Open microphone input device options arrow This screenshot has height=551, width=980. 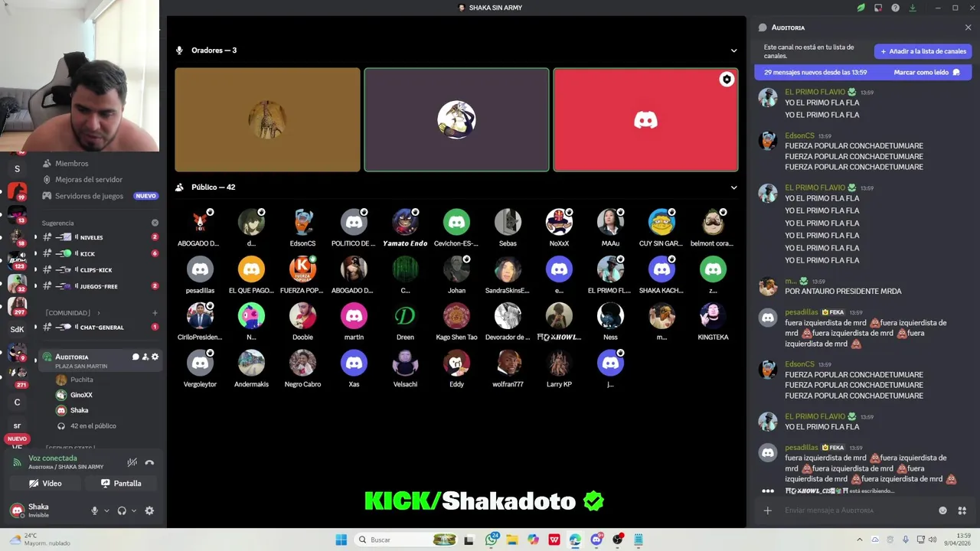106,510
